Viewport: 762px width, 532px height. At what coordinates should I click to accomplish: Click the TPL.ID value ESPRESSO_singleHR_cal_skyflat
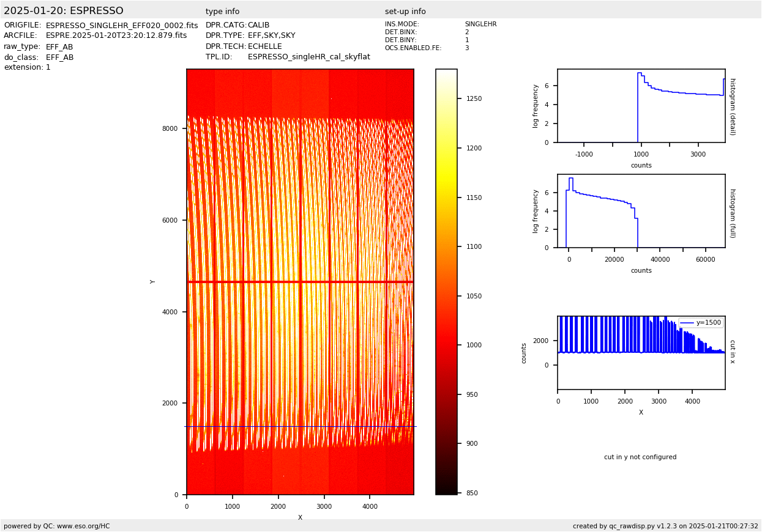point(308,57)
